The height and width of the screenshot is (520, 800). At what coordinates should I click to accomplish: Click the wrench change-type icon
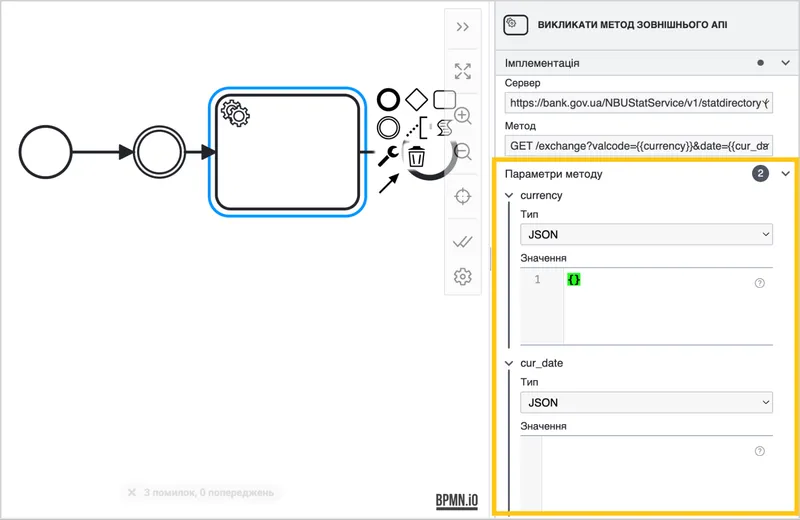388,156
